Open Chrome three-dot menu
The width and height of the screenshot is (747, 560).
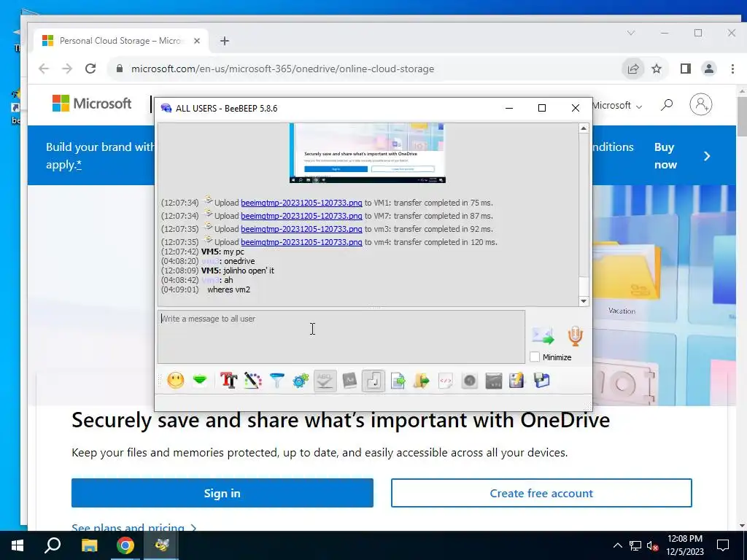(732, 69)
